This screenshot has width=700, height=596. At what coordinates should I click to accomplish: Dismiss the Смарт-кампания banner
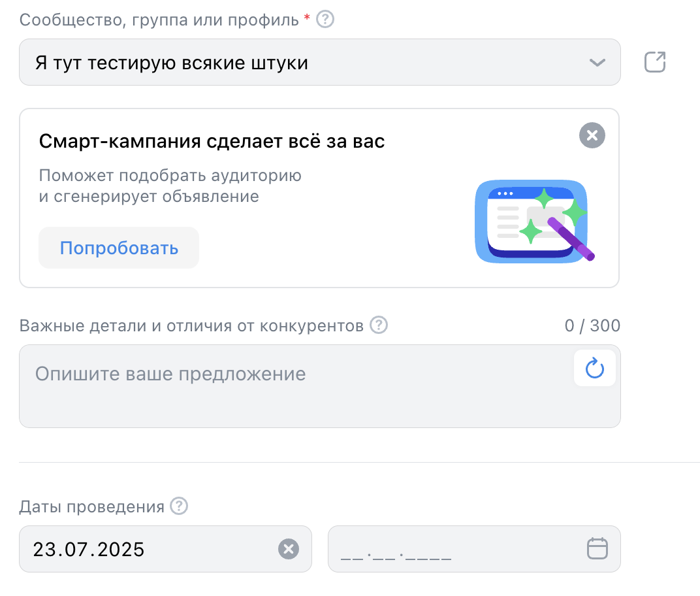point(592,136)
